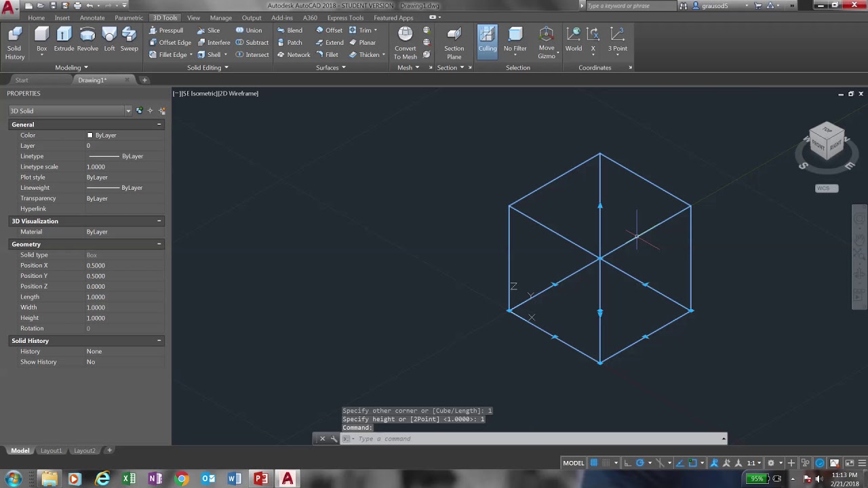Click the Subtract tool
Screen dimensions: 868x488
pyautogui.click(x=252, y=43)
